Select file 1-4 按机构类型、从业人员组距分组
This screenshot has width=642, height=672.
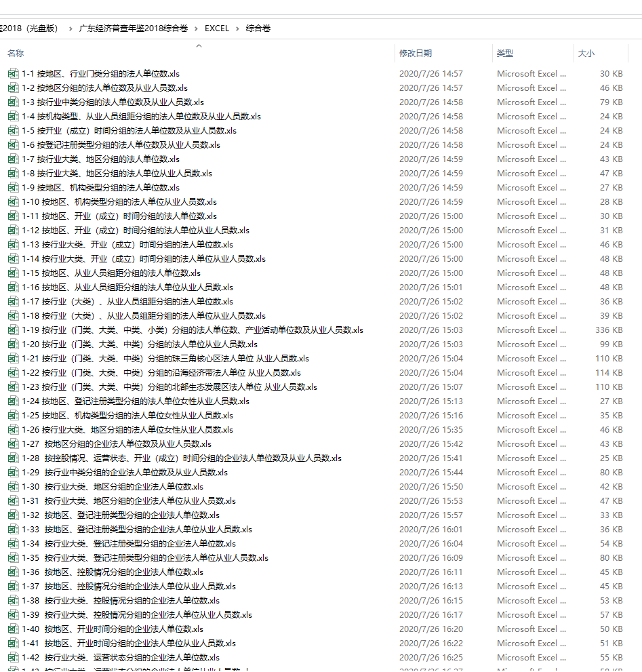(x=142, y=117)
